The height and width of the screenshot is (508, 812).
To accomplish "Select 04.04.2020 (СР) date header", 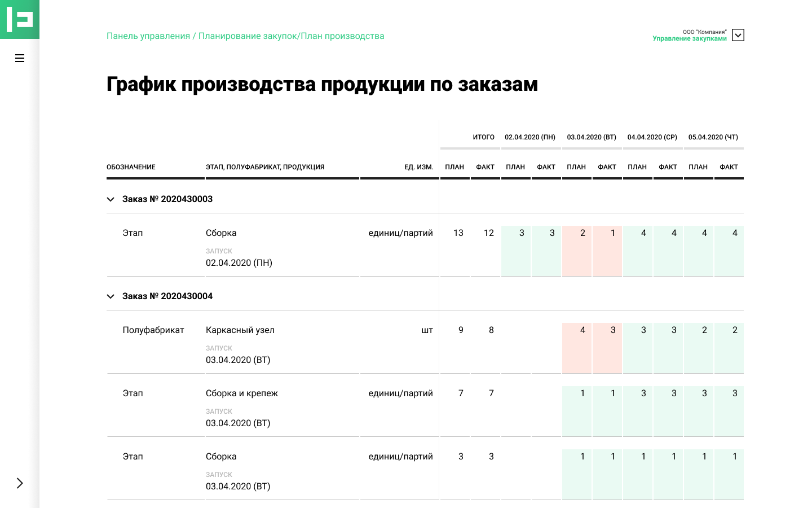I will pyautogui.click(x=652, y=137).
